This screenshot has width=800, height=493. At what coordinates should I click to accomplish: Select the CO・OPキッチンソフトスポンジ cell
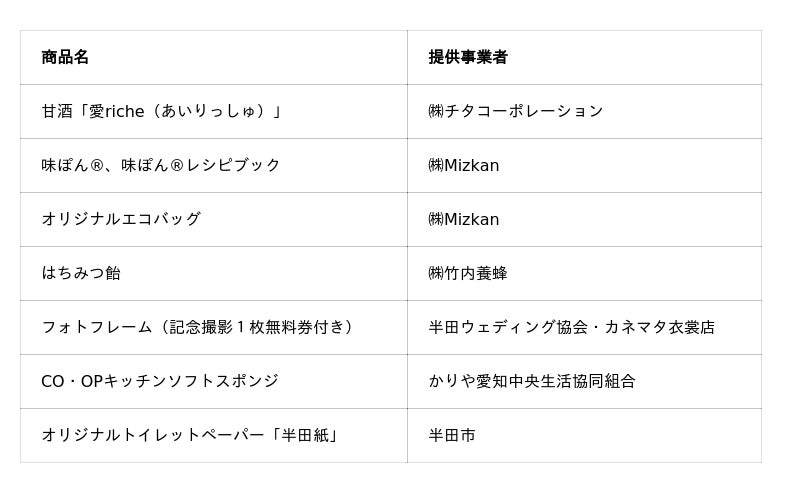tap(160, 381)
